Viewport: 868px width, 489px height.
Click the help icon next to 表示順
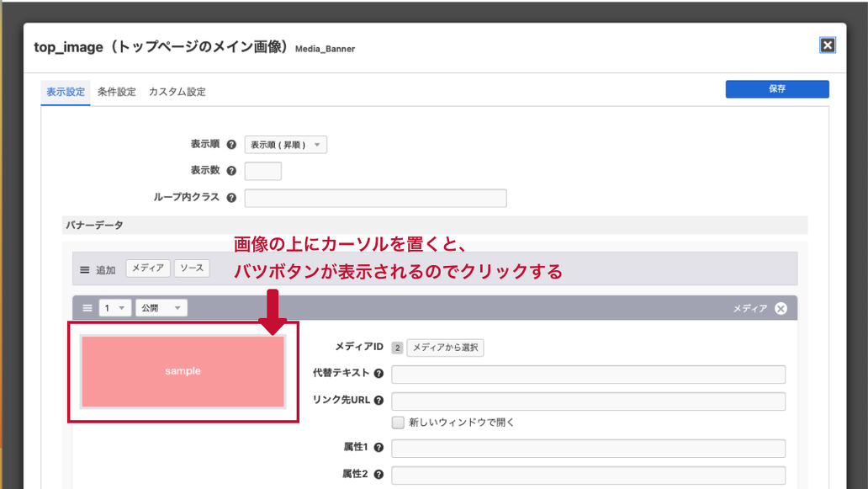coord(231,145)
